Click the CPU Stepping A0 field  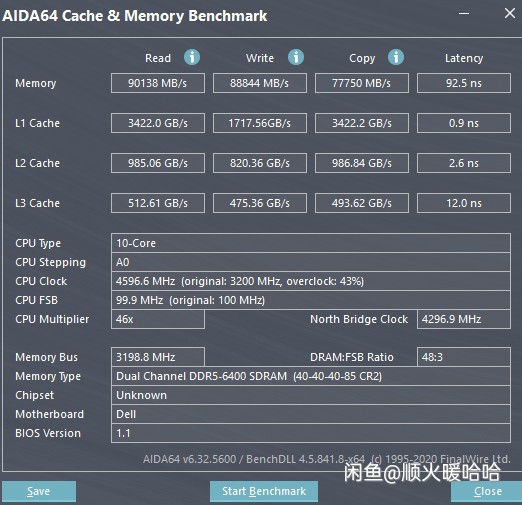tap(311, 262)
